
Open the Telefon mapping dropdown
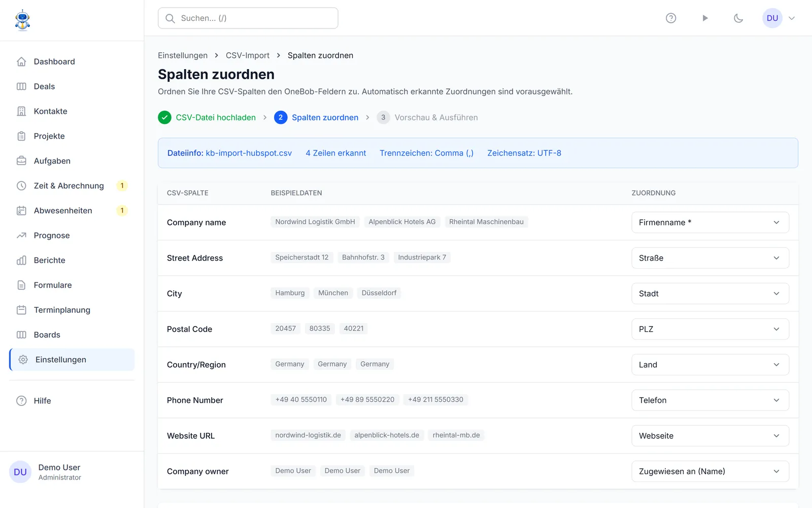(x=710, y=400)
